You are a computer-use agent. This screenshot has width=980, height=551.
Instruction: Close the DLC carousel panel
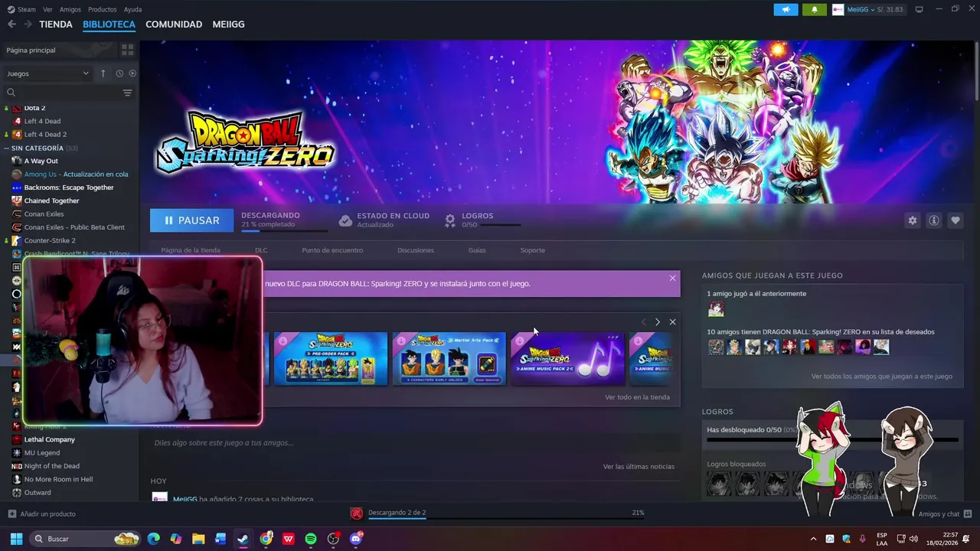pos(672,322)
